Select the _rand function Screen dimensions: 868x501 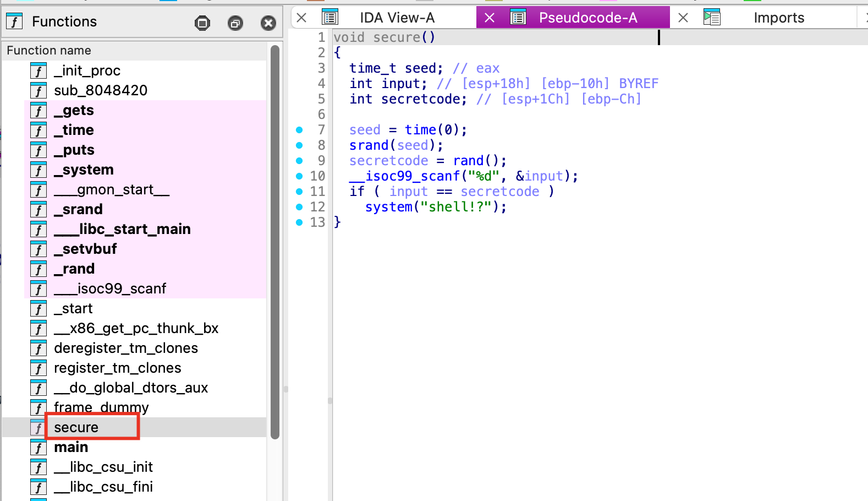(x=74, y=269)
